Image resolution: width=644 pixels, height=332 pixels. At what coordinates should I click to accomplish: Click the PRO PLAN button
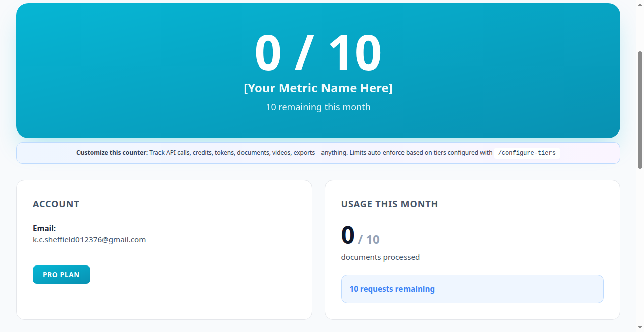[x=61, y=275]
